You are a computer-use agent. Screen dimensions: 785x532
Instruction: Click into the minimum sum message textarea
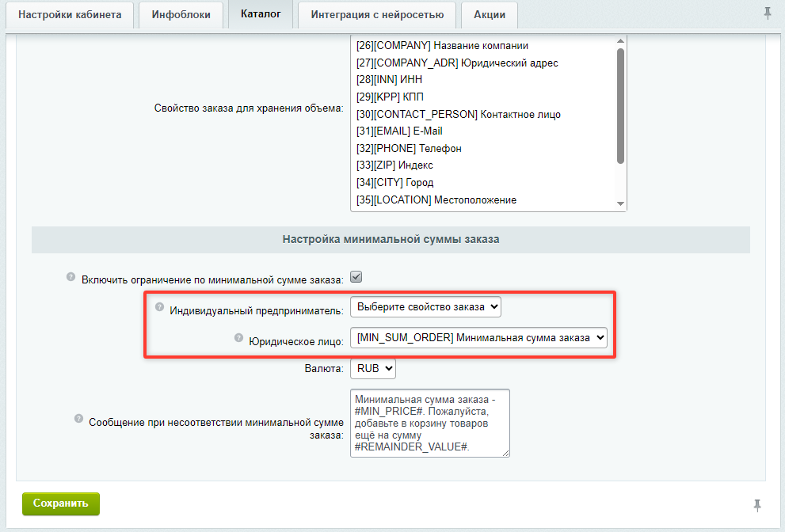click(430, 423)
